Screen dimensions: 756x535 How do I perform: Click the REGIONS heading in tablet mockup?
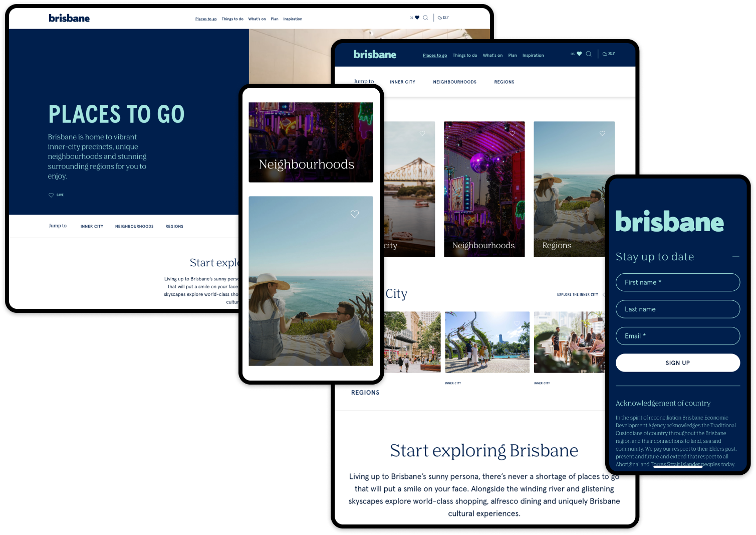(365, 393)
